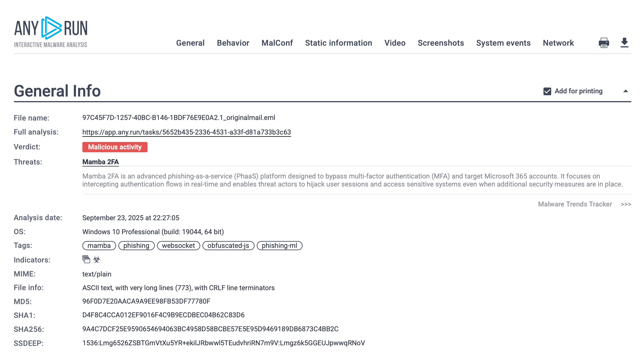The width and height of the screenshot is (644, 353).
Task: Go to the Static information section
Action: point(338,43)
